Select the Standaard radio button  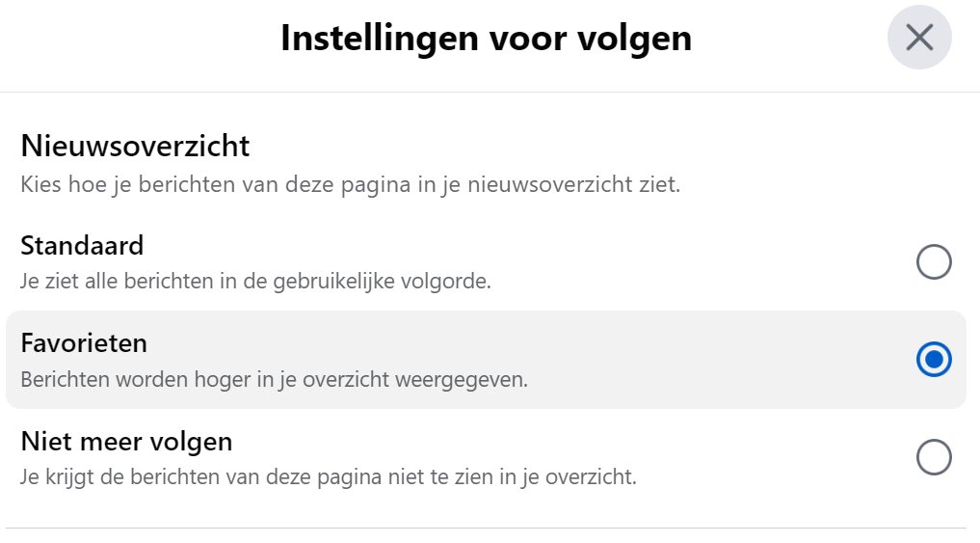click(934, 261)
